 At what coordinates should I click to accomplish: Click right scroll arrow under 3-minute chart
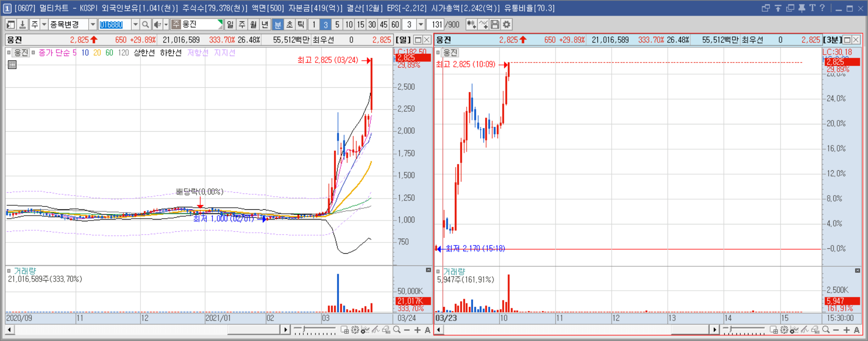tap(714, 330)
